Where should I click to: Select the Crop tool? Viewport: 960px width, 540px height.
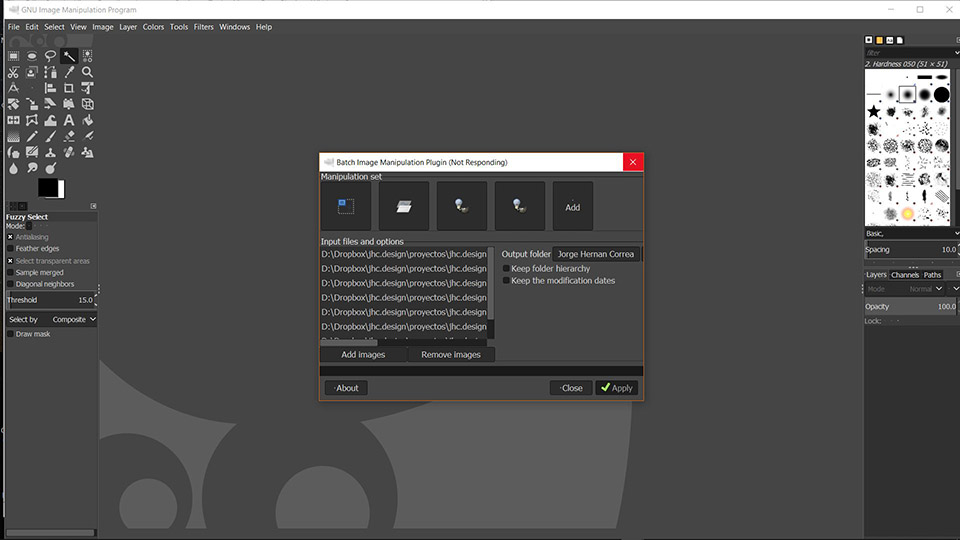(69, 88)
